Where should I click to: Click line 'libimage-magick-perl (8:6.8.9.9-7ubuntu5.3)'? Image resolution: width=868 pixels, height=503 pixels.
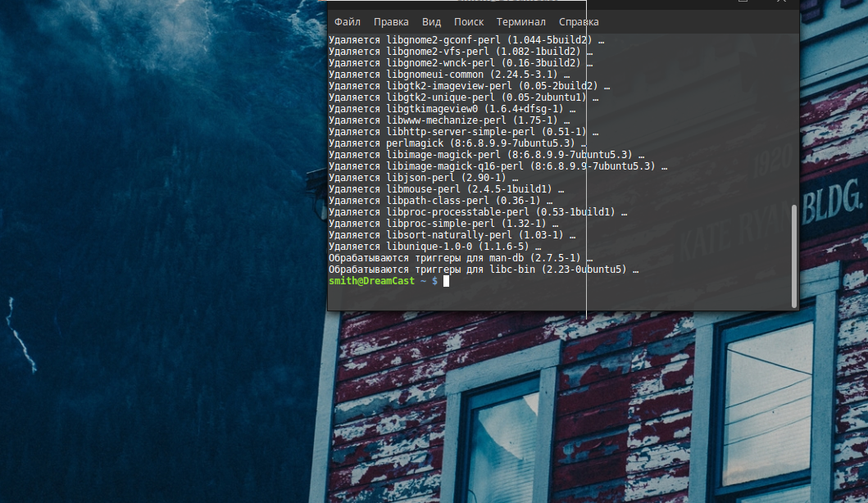[486, 155]
